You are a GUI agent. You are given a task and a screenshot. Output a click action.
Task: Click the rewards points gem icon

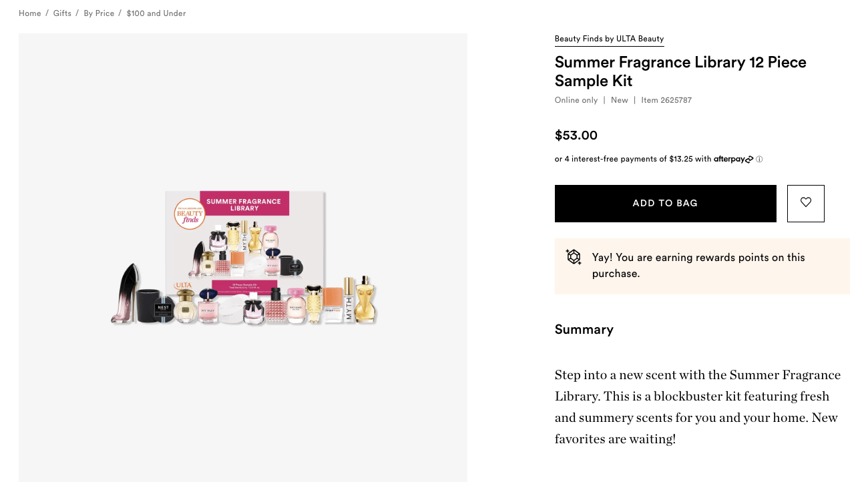(x=574, y=257)
